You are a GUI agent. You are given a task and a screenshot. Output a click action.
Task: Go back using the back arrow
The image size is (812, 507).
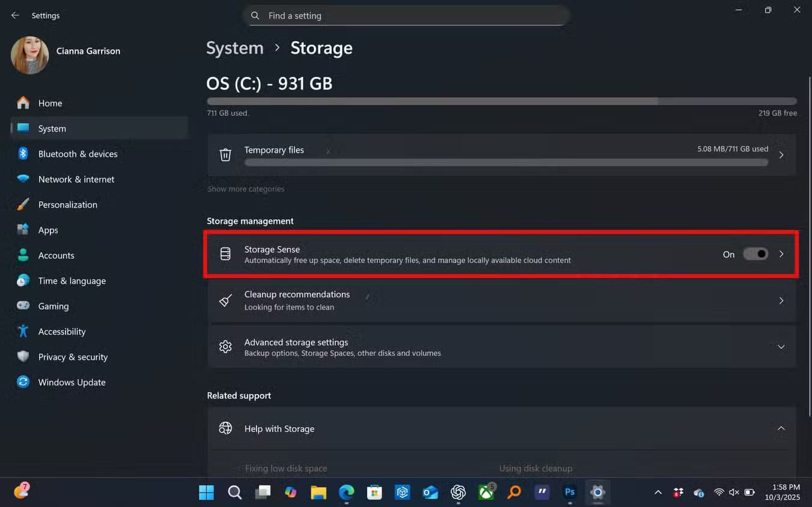(15, 16)
